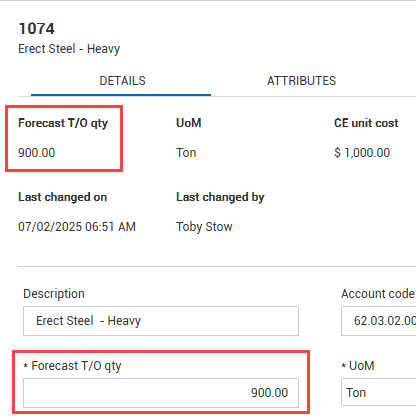This screenshot has width=416, height=420.
Task: Click the CE unit cost heading
Action: point(366,123)
